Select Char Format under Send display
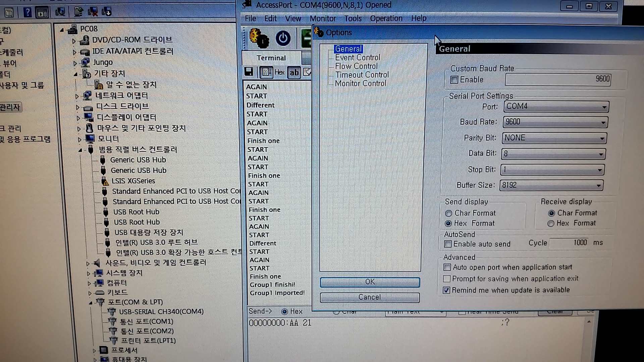The image size is (644, 362). tap(449, 213)
